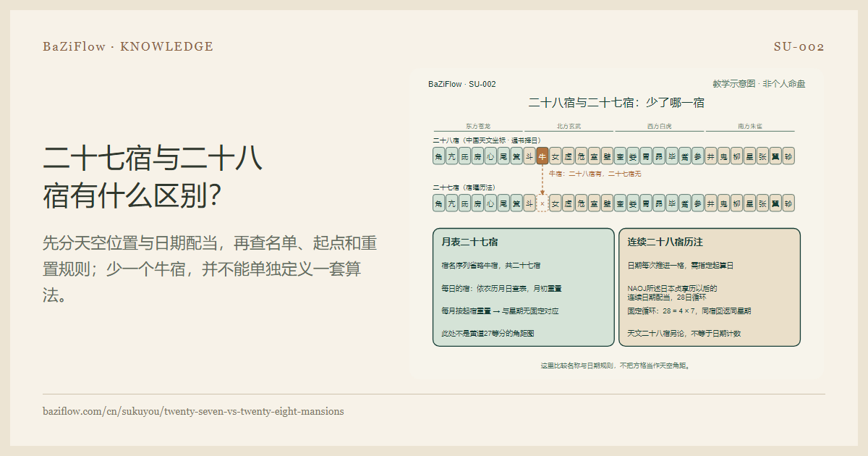The width and height of the screenshot is (868, 456).
Task: Click the 奎 cell in the 二十八宿 row
Action: 620,156
